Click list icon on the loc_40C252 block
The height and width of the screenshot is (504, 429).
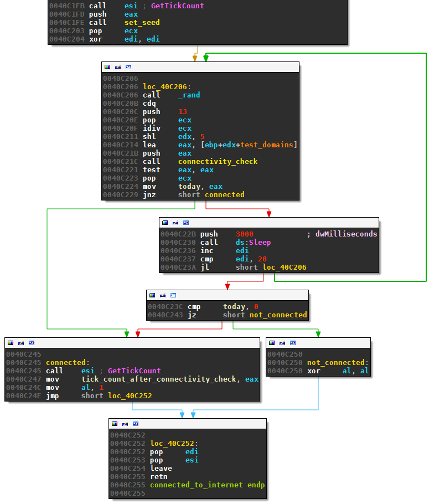(x=136, y=424)
